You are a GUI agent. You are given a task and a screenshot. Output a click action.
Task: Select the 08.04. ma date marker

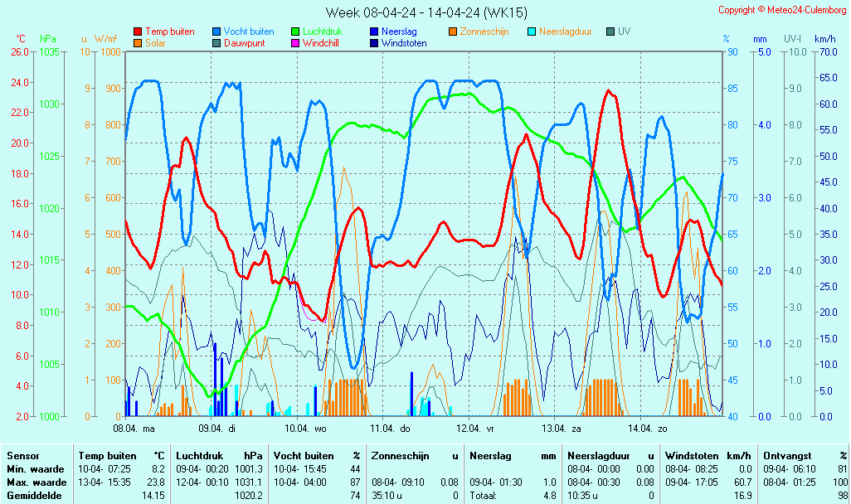134,429
